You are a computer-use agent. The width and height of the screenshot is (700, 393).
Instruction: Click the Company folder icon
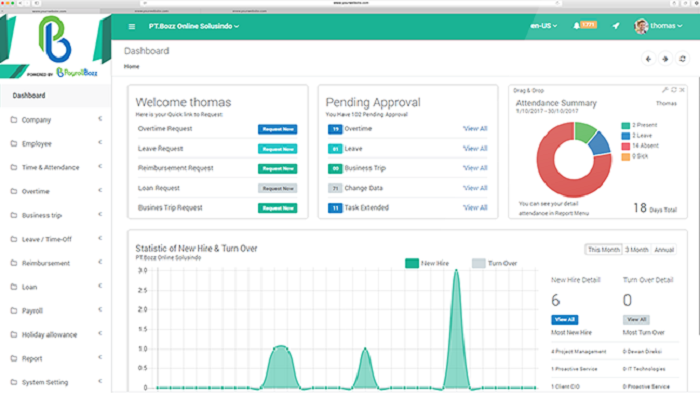[x=14, y=120]
